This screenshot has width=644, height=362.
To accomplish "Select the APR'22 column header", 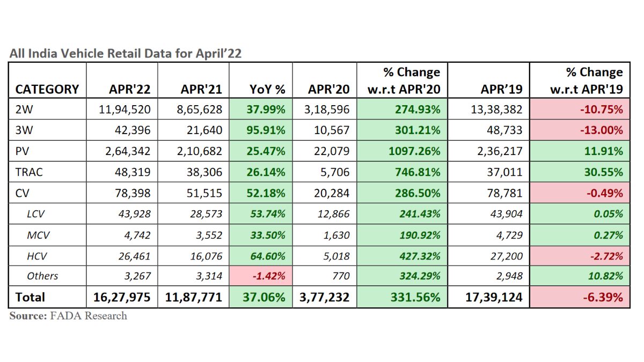I will [x=129, y=89].
